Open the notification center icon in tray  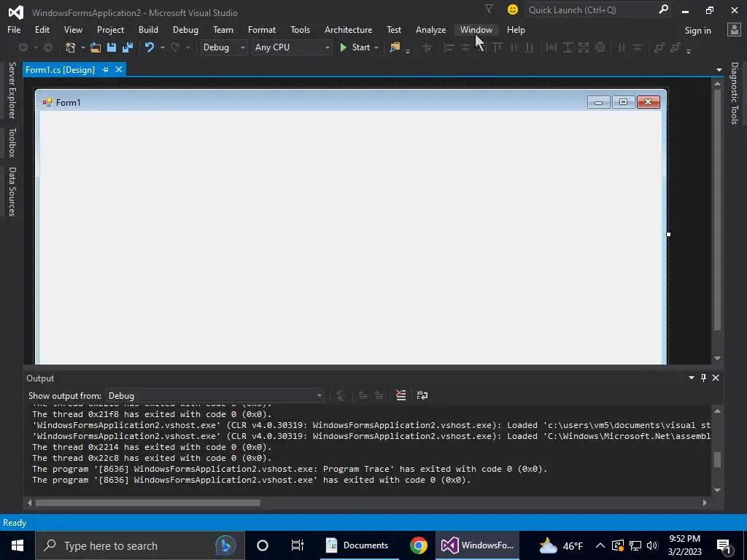click(x=724, y=545)
